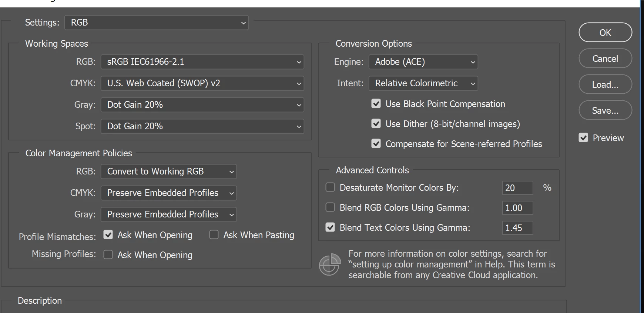Expand the Spot Dot Gain dropdown
This screenshot has width=644, height=313.
pos(202,126)
